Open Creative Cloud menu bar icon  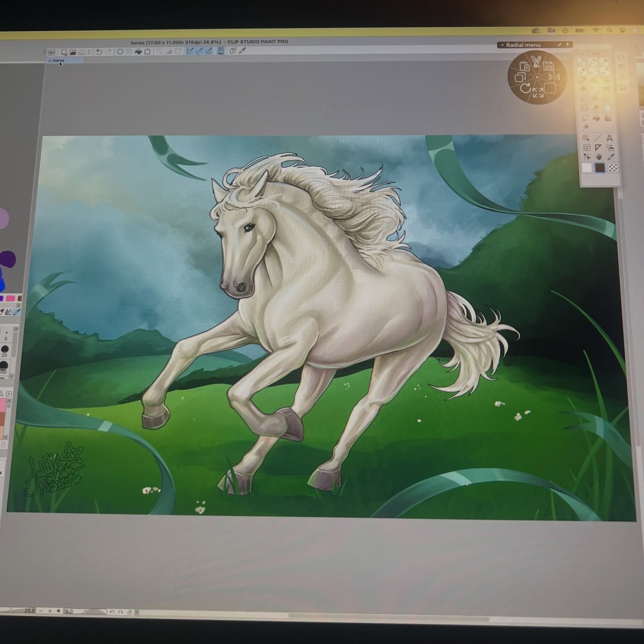(536, 30)
